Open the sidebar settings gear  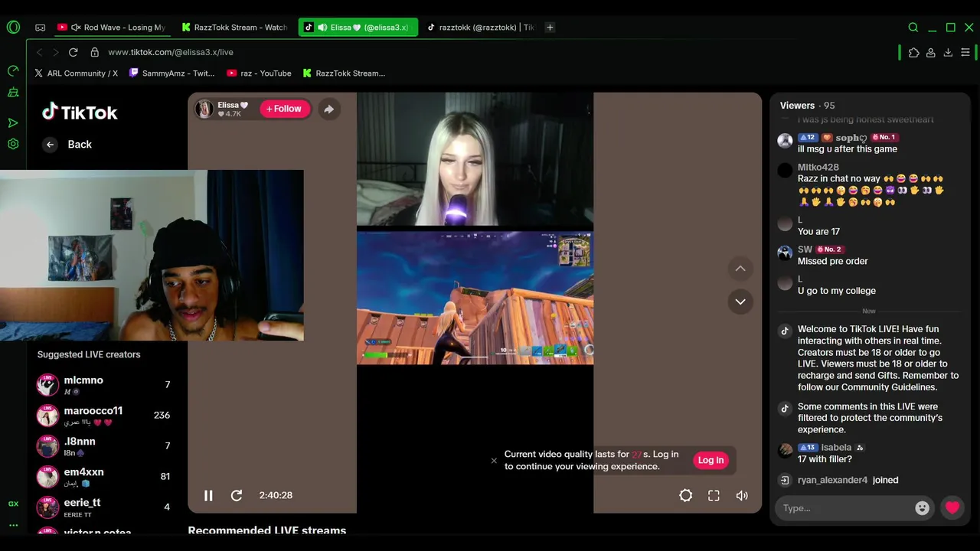13,144
